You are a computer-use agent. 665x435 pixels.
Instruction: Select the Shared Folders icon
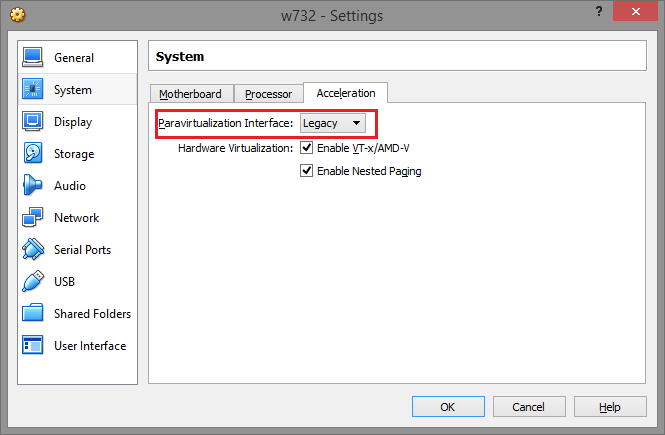pos(33,314)
